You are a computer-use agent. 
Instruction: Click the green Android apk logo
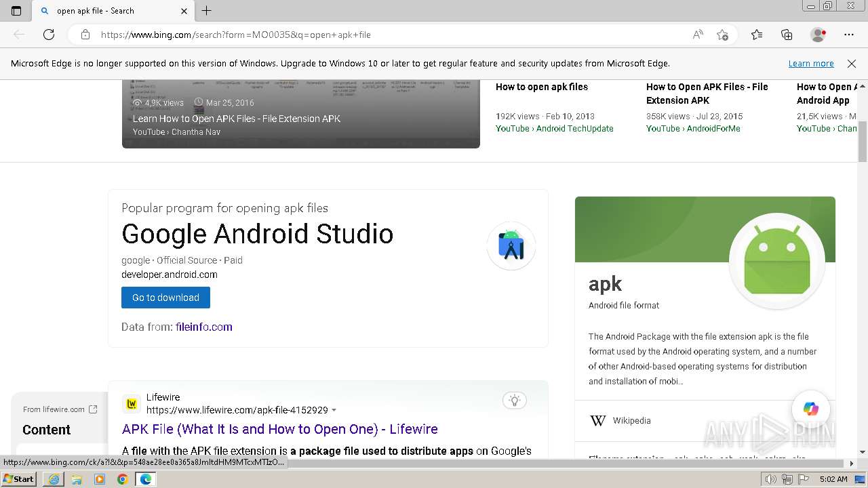[x=777, y=261]
